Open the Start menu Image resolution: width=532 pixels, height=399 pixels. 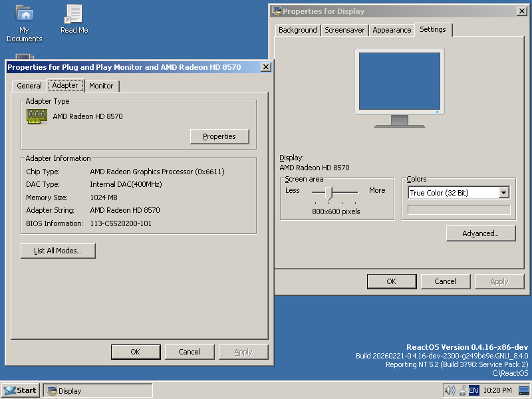click(x=21, y=390)
